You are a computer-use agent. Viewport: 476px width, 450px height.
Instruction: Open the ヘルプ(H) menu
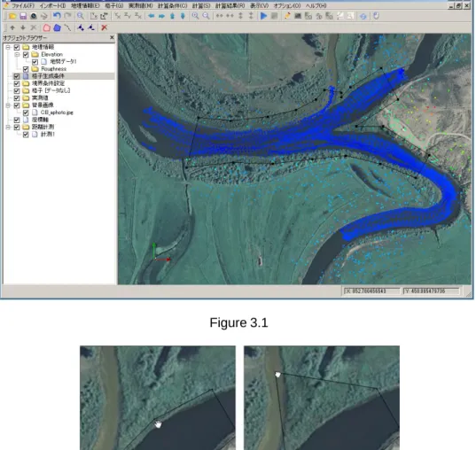coord(316,6)
